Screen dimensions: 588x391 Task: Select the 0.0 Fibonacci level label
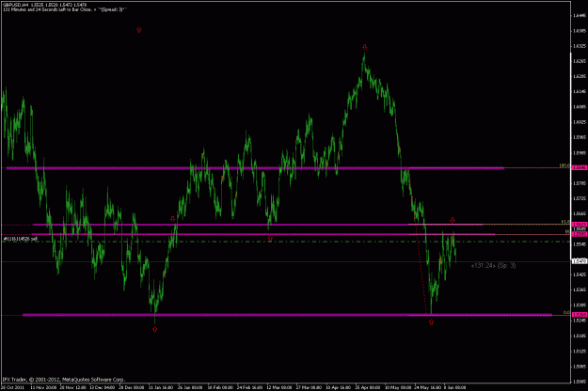coord(566,312)
